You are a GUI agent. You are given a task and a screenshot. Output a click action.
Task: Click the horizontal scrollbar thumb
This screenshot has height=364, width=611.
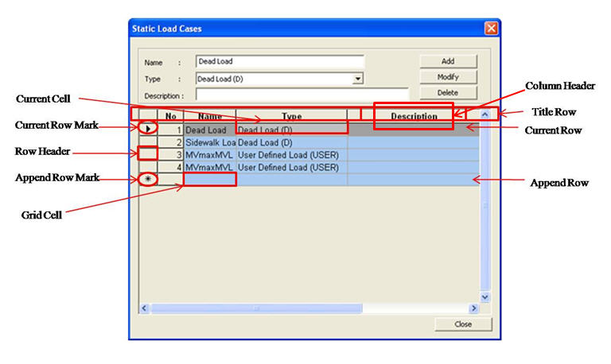pyautogui.click(x=256, y=308)
